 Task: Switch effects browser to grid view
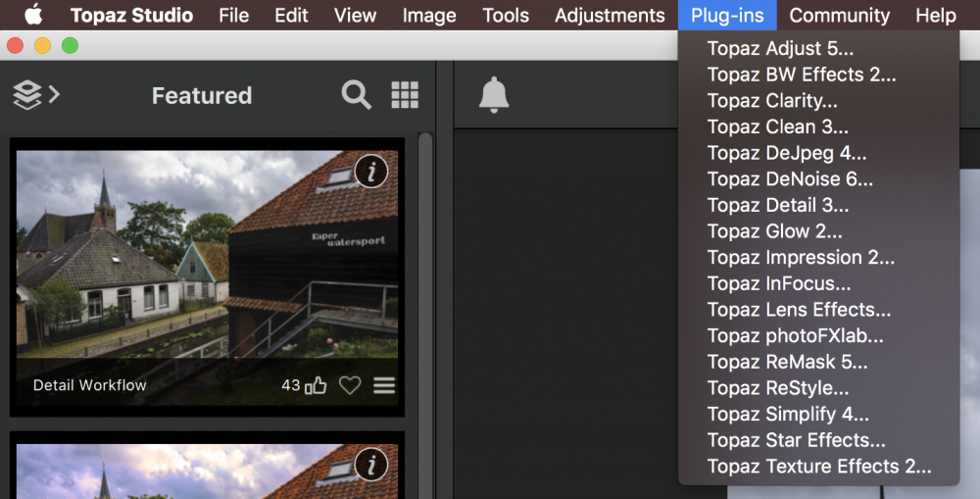tap(405, 95)
